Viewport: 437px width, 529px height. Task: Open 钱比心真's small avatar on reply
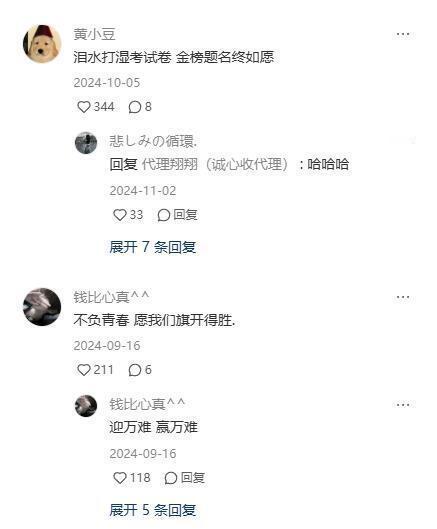[x=86, y=406]
